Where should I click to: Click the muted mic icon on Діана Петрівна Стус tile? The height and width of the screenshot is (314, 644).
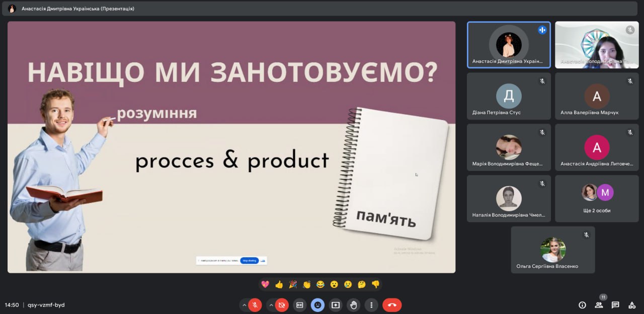click(542, 81)
